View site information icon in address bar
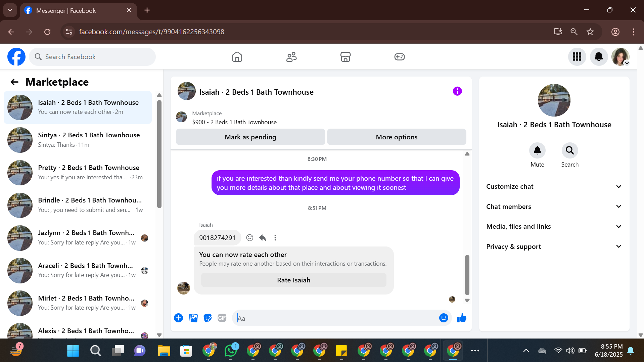This screenshot has width=644, height=362. tap(69, 32)
